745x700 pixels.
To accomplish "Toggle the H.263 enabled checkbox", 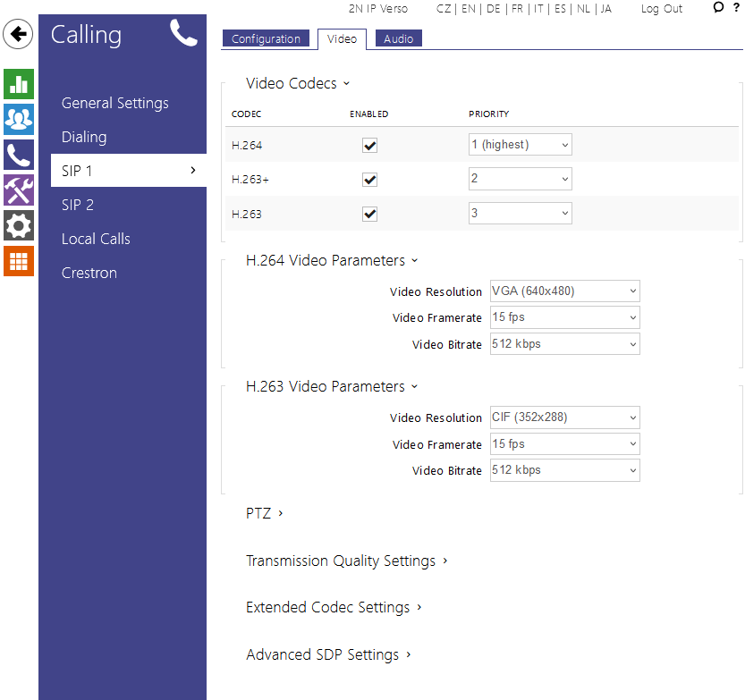I will click(369, 215).
